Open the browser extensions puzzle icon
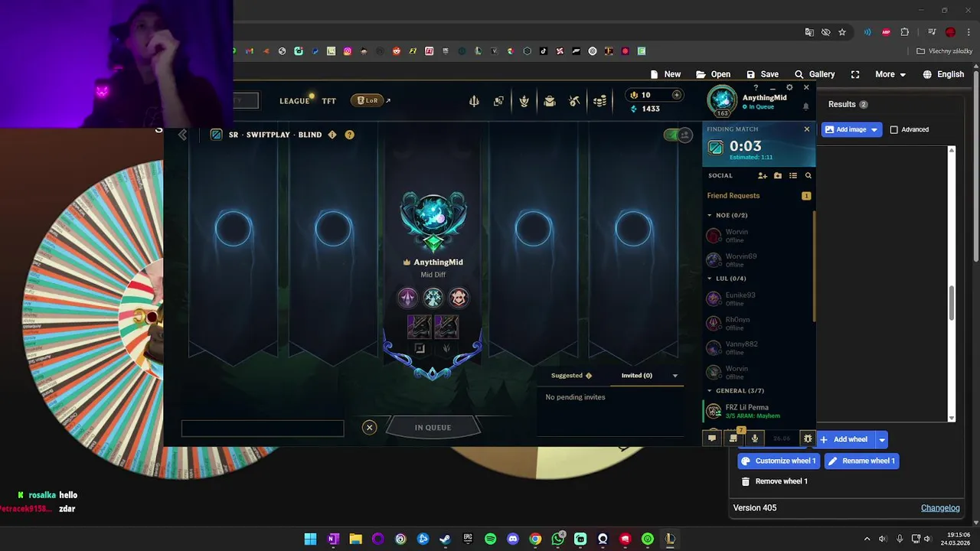 click(x=904, y=32)
